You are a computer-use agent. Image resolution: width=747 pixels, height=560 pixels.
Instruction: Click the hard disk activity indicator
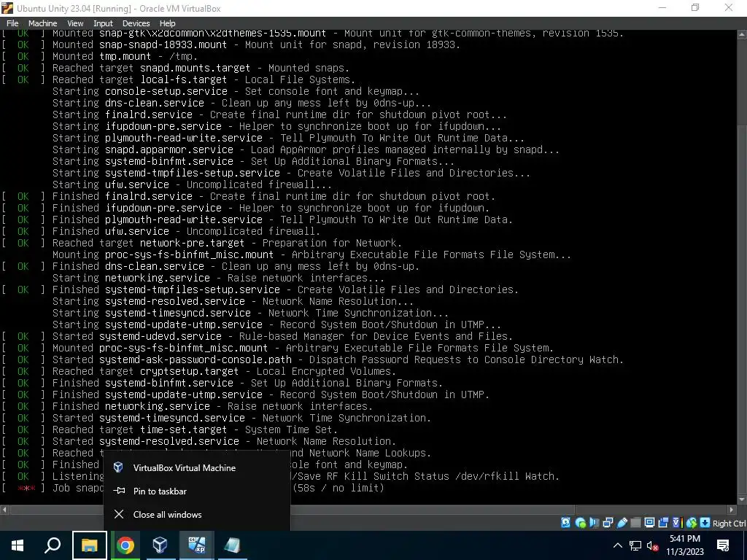click(x=565, y=523)
